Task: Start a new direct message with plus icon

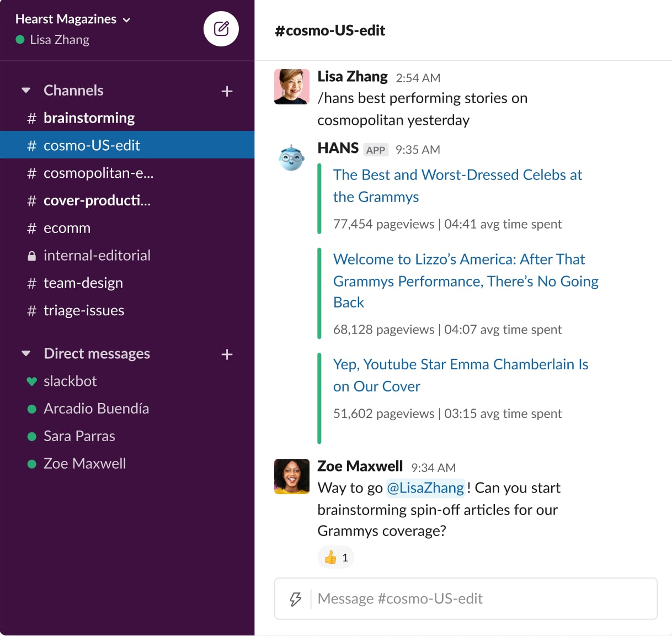Action: tap(227, 354)
